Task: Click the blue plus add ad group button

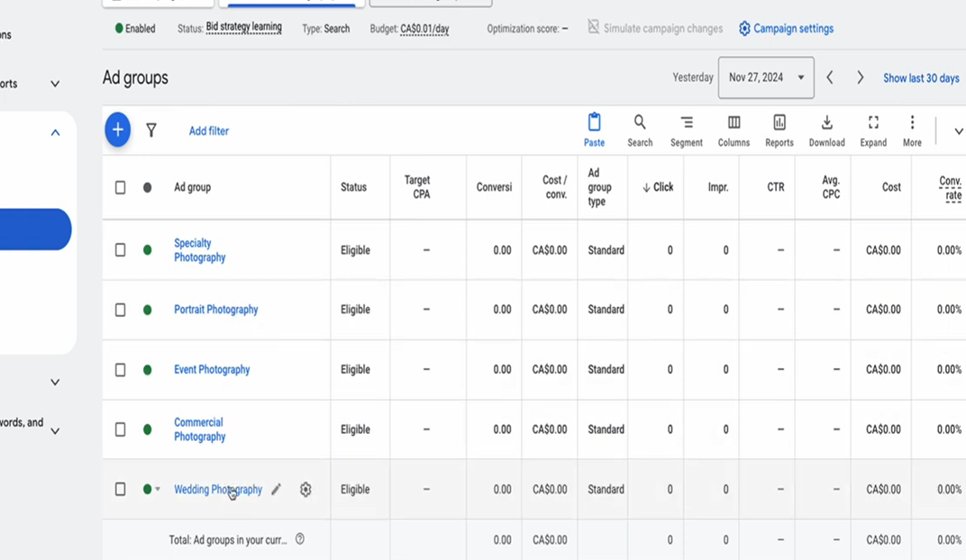Action: coord(117,131)
